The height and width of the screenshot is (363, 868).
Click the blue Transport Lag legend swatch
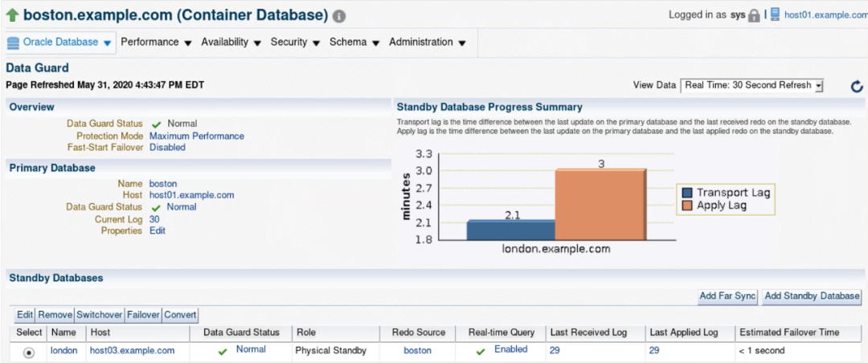click(x=687, y=193)
